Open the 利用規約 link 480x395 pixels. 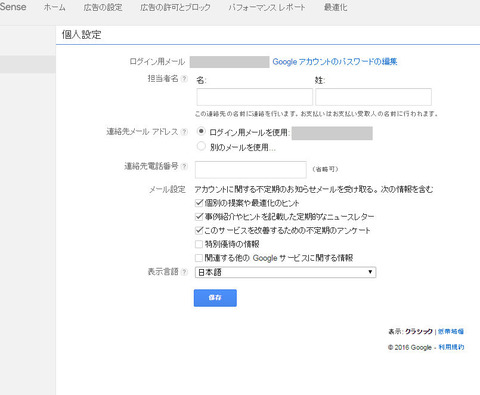point(451,347)
